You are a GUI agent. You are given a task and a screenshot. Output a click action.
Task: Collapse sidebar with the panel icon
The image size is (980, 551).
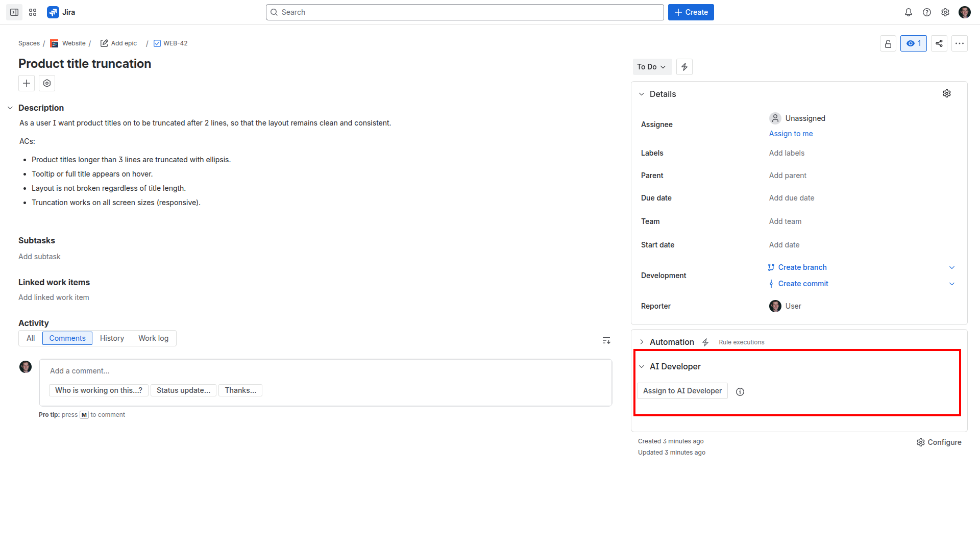14,12
